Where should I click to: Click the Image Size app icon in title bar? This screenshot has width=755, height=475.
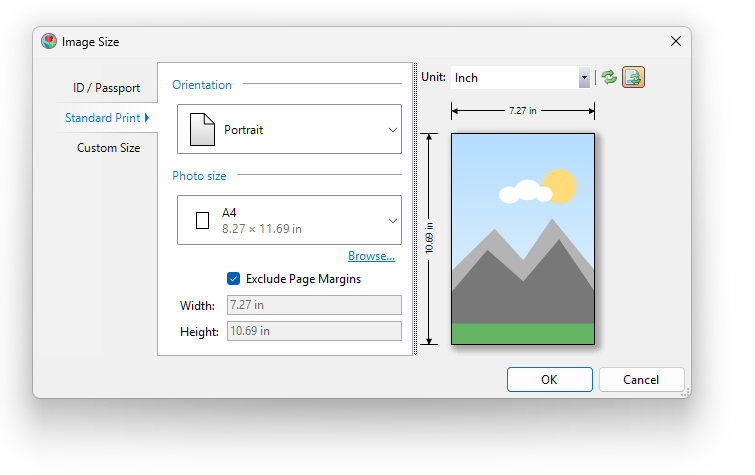point(49,41)
